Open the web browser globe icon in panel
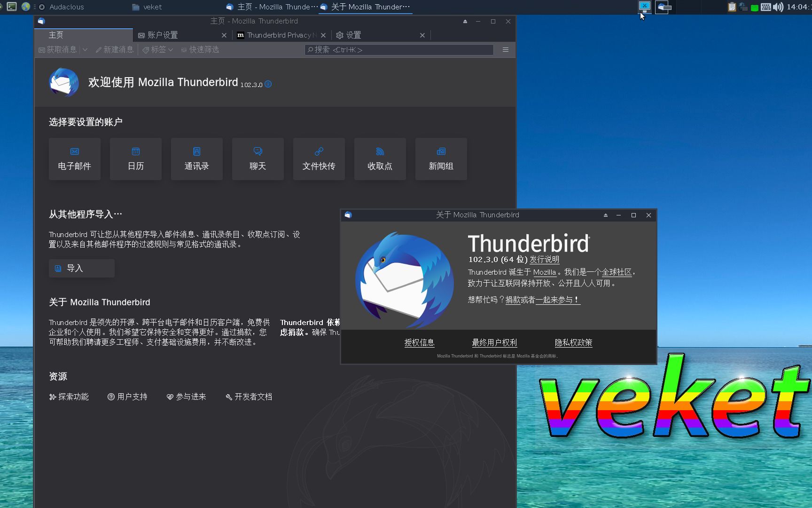The image size is (812, 508). (x=26, y=7)
